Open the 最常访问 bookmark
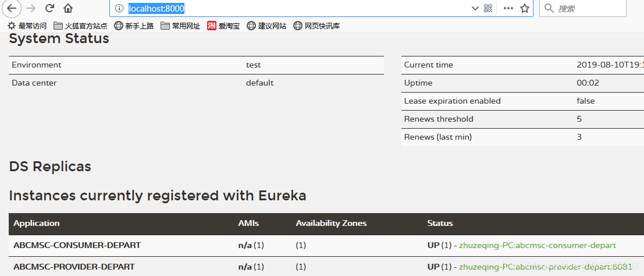The image size is (644, 276). [27, 26]
